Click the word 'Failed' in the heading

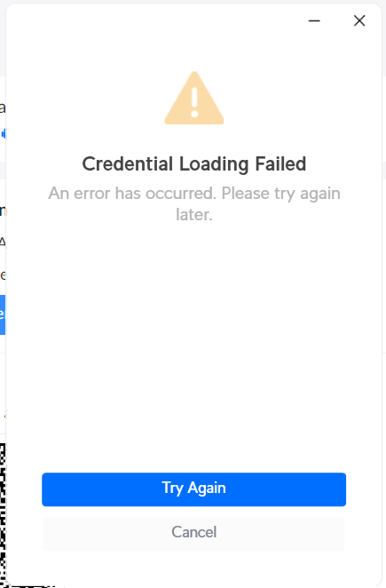(x=280, y=163)
